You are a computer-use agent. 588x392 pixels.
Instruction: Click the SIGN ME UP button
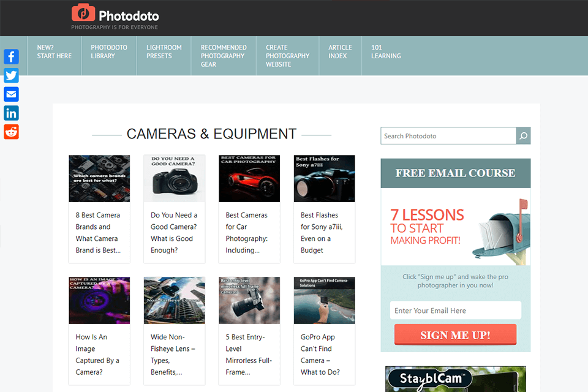(455, 335)
